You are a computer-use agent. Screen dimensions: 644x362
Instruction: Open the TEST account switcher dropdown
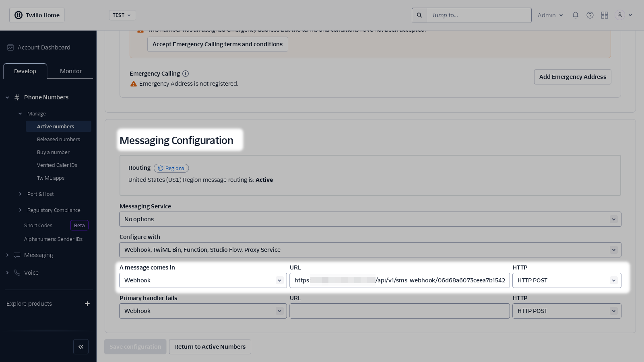click(122, 15)
